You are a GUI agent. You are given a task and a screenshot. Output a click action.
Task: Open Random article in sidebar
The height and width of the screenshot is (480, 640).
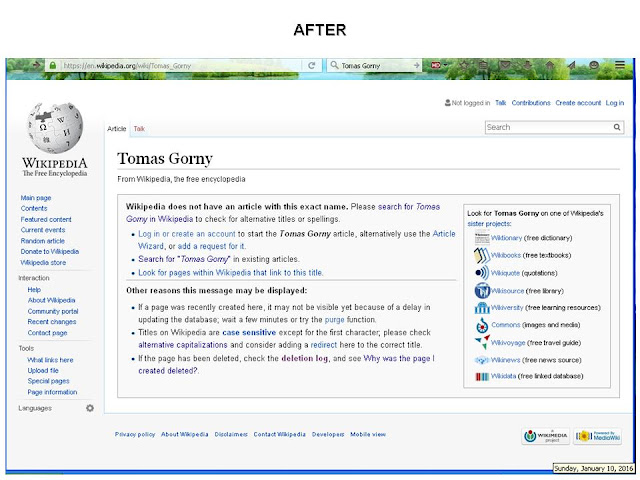(42, 241)
